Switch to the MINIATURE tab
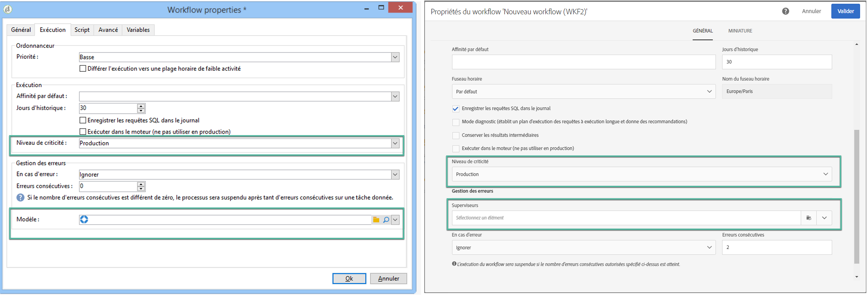The image size is (868, 299). [740, 31]
